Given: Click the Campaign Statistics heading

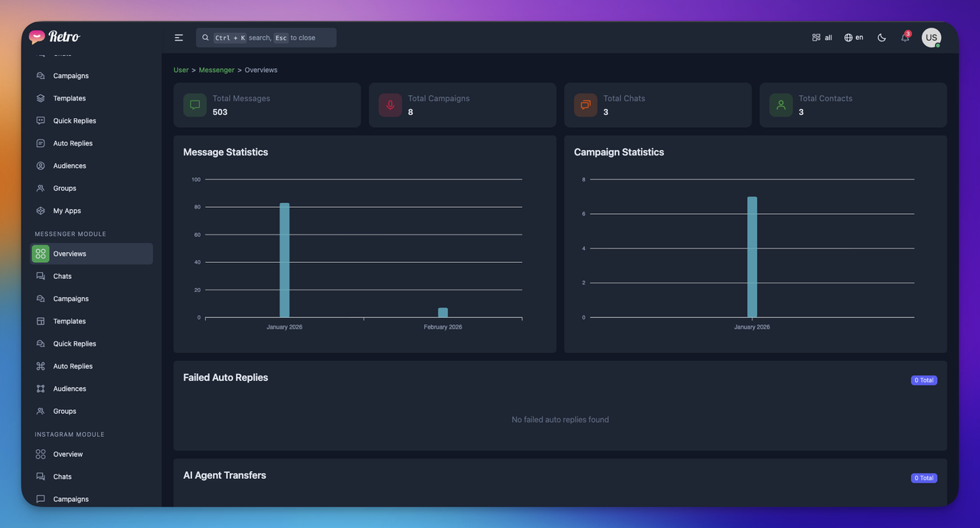Looking at the screenshot, I should tap(619, 152).
